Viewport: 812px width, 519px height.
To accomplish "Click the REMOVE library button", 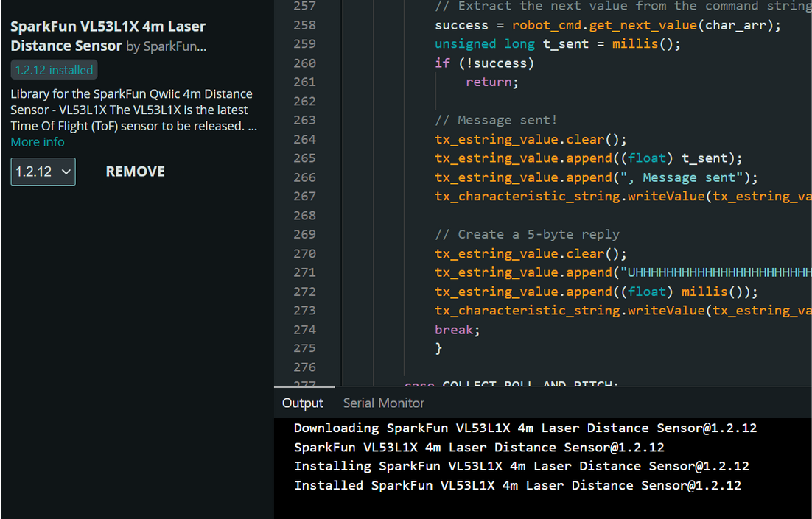I will pyautogui.click(x=135, y=172).
